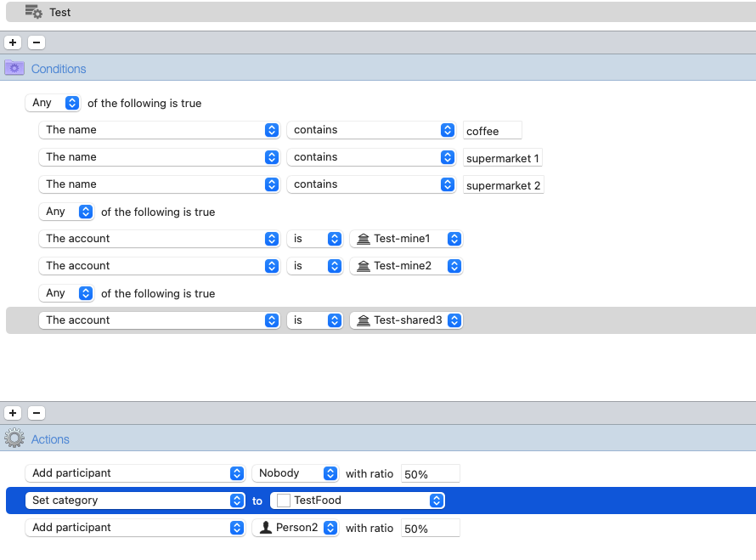Open the Person2 participant dropdown
This screenshot has width=756, height=560.
[296, 528]
